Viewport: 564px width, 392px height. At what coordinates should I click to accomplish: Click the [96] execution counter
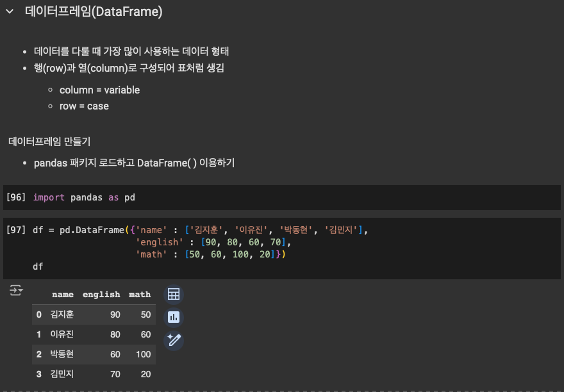[16, 197]
